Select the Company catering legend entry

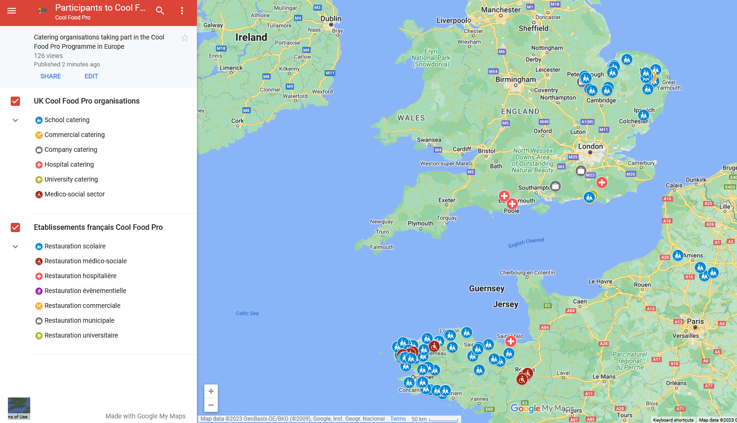point(66,150)
